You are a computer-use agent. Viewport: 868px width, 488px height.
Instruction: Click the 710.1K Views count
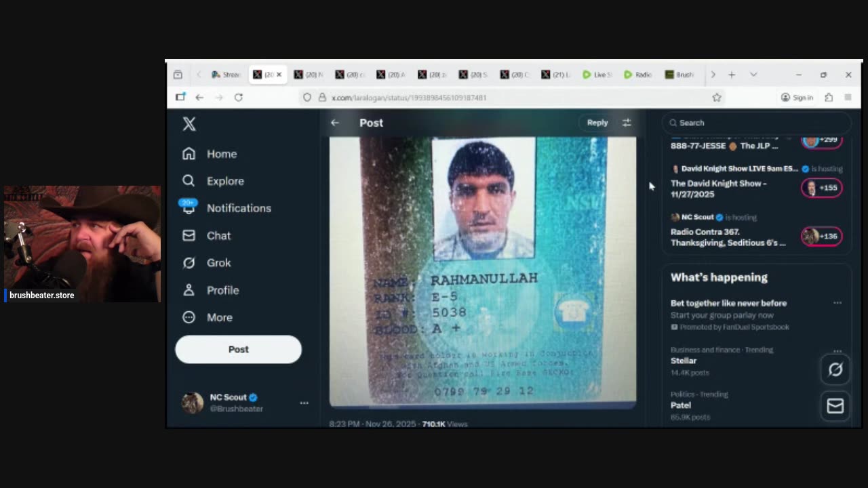pos(445,424)
